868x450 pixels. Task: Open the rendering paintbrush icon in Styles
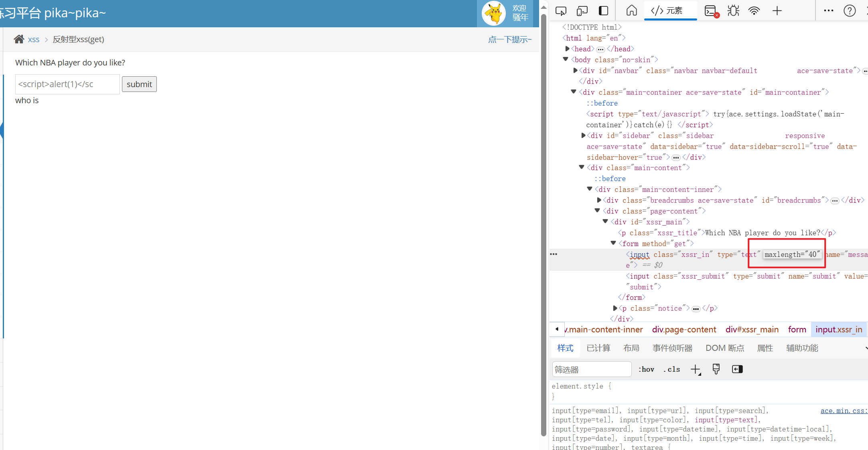click(716, 369)
